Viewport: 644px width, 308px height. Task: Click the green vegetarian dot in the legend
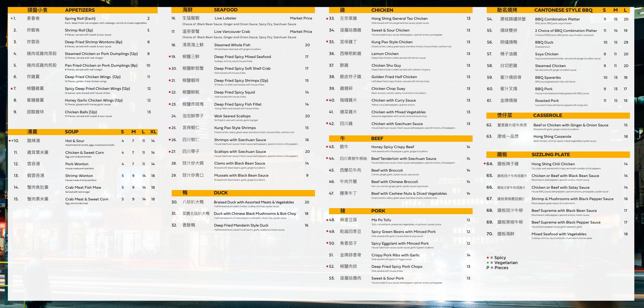pos(488,263)
